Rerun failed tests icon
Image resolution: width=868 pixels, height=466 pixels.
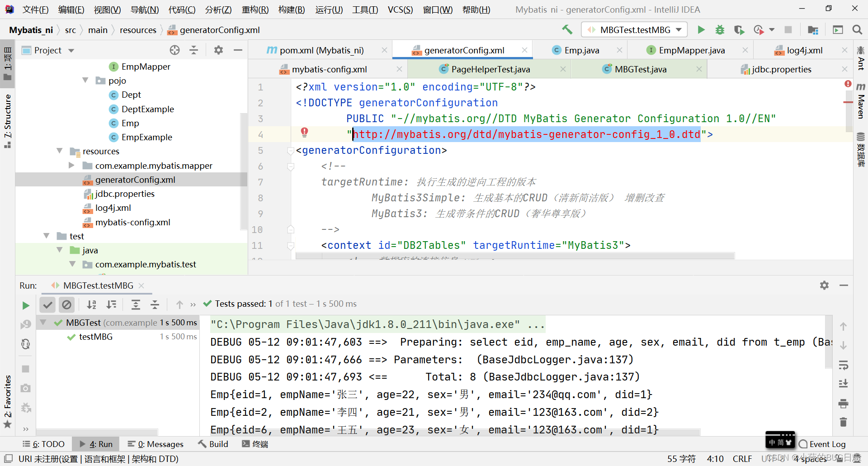26,324
